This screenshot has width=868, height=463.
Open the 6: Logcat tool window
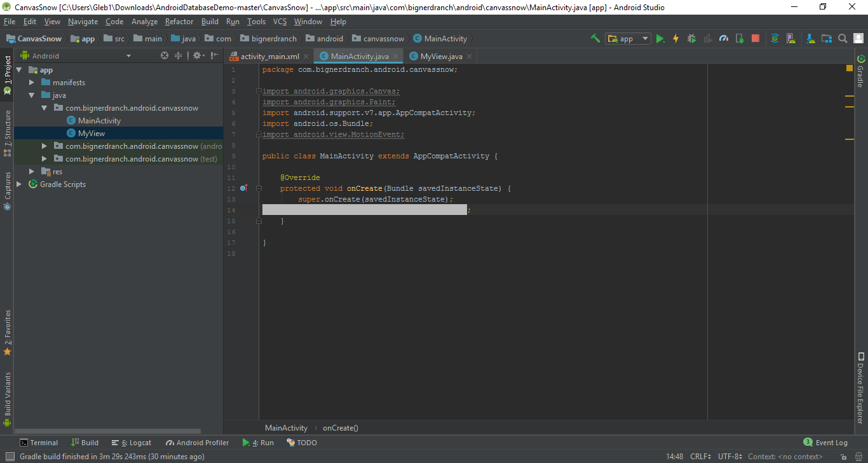pos(132,443)
